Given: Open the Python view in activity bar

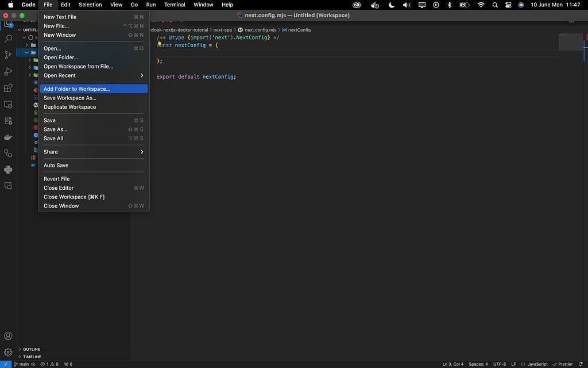Looking at the screenshot, I should (x=8, y=170).
